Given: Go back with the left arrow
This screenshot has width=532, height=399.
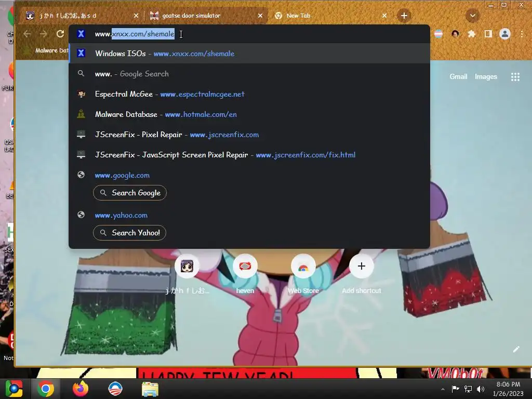Looking at the screenshot, I should [28, 34].
